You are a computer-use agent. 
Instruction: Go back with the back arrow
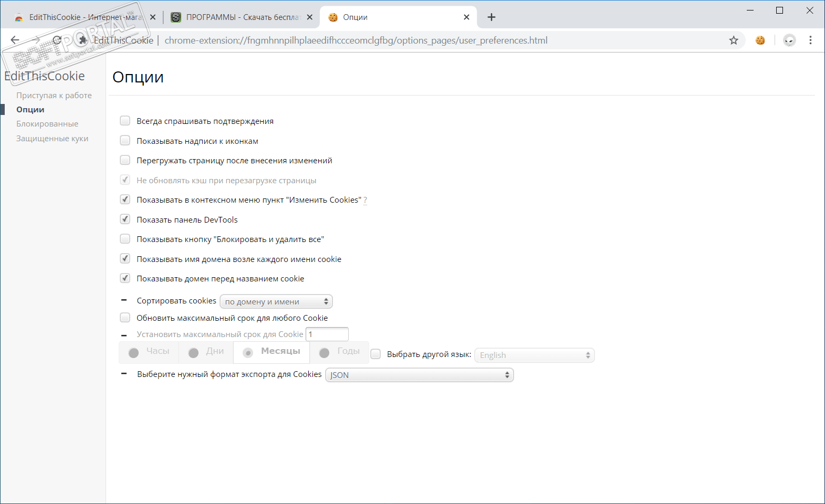[15, 40]
